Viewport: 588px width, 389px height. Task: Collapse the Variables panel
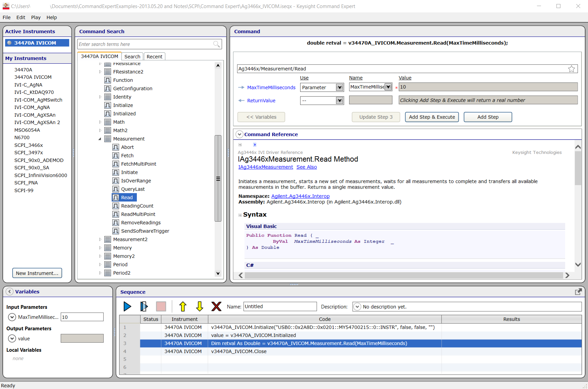pos(10,292)
